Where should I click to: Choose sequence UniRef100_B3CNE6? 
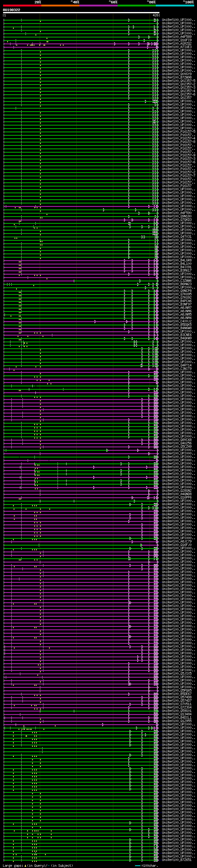pyautogui.click(x=177, y=335)
